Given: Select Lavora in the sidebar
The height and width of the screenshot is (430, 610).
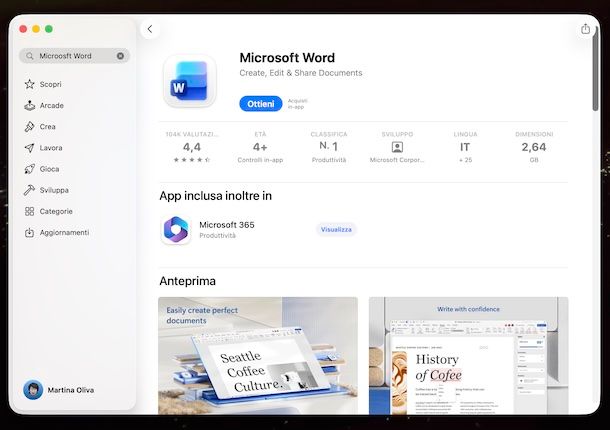Looking at the screenshot, I should tap(51, 148).
